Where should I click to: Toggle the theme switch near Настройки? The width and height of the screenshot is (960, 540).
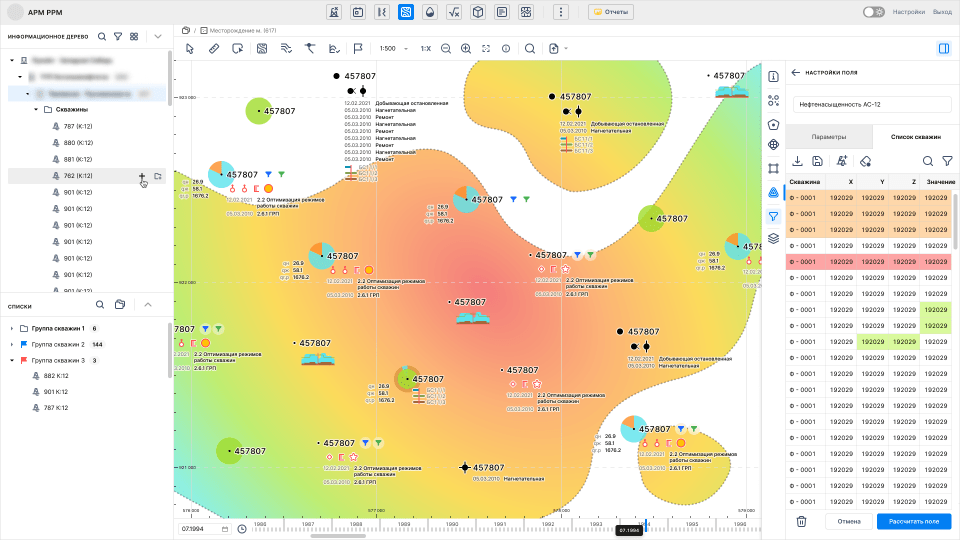click(x=873, y=12)
